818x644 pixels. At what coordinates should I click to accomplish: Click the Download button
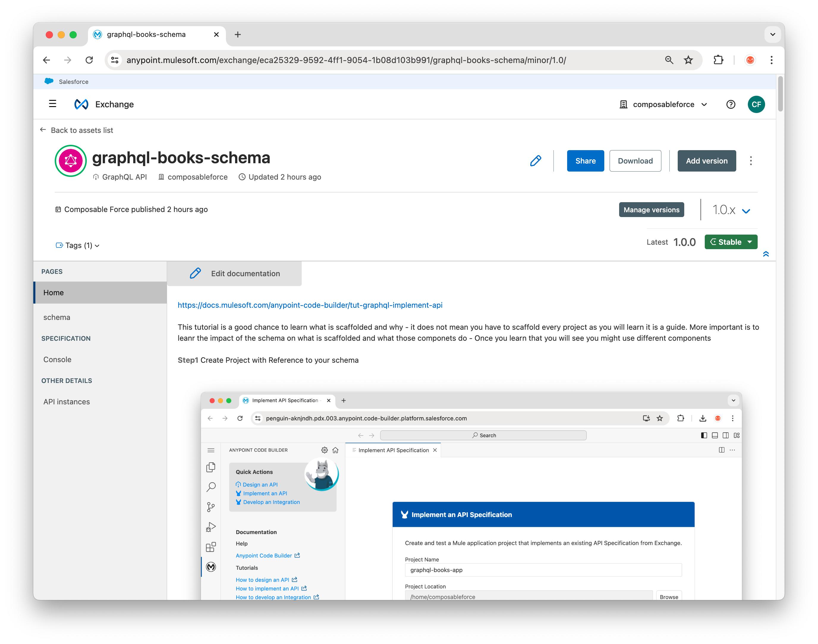(x=635, y=161)
